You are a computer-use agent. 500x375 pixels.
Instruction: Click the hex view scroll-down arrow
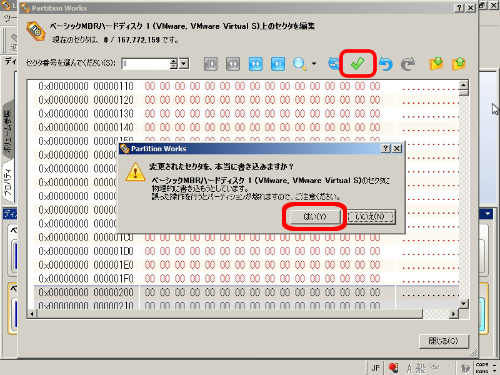(x=463, y=303)
